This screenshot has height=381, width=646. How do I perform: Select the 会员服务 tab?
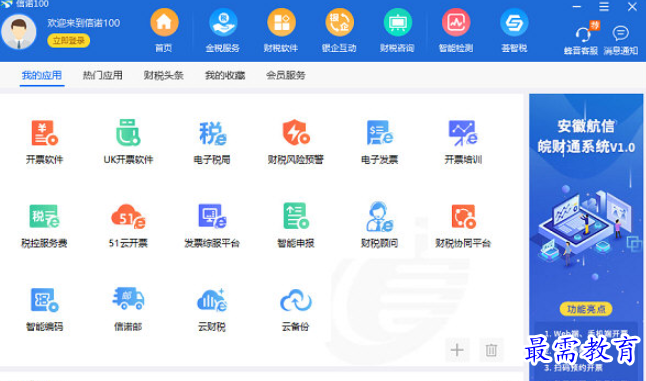pyautogui.click(x=286, y=75)
